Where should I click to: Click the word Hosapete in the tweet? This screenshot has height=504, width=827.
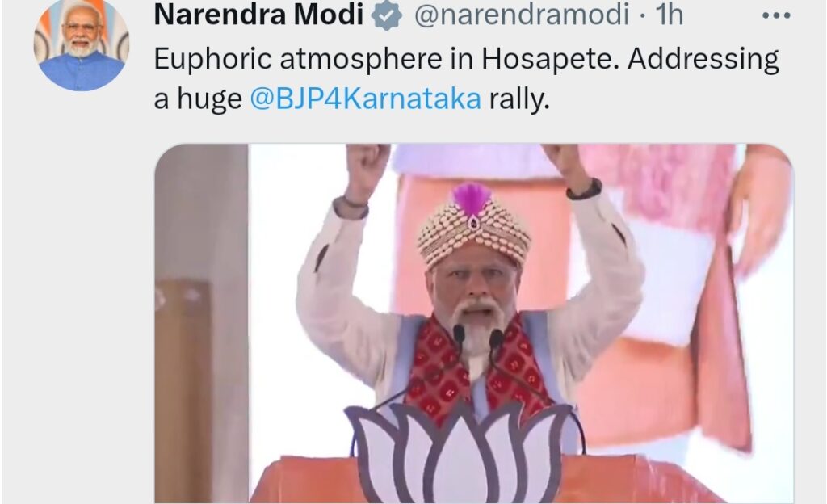(549, 58)
